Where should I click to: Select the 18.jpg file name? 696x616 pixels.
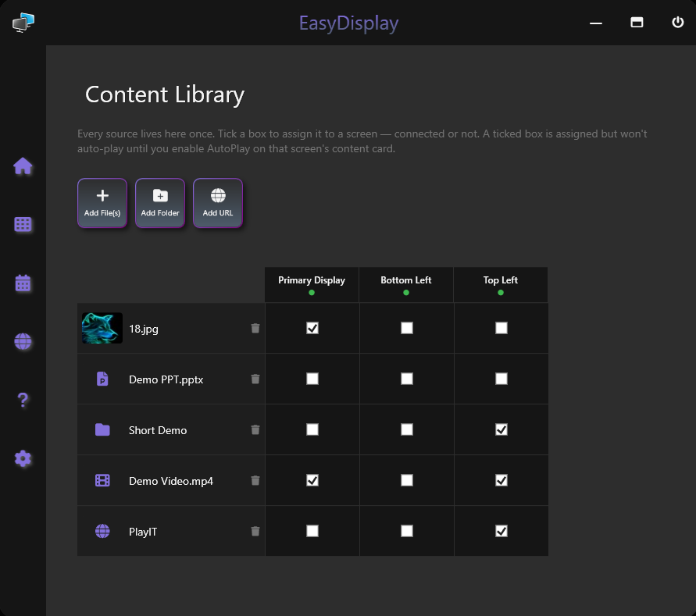[x=144, y=329]
